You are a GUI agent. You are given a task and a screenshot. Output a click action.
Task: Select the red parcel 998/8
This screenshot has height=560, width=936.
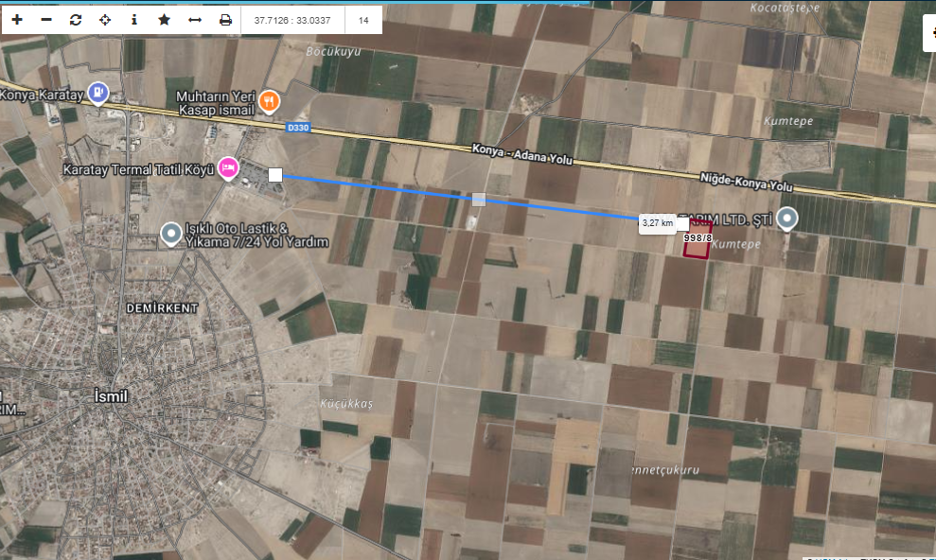pos(698,246)
